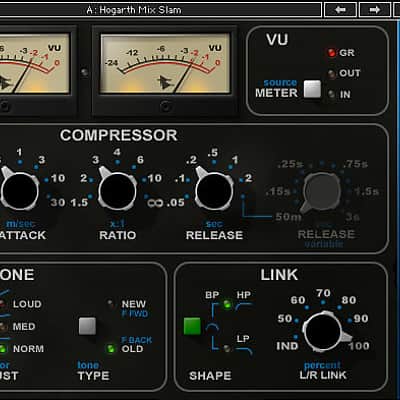Select the BP HP shape LED
This screenshot has width=400, height=400.
227,304
